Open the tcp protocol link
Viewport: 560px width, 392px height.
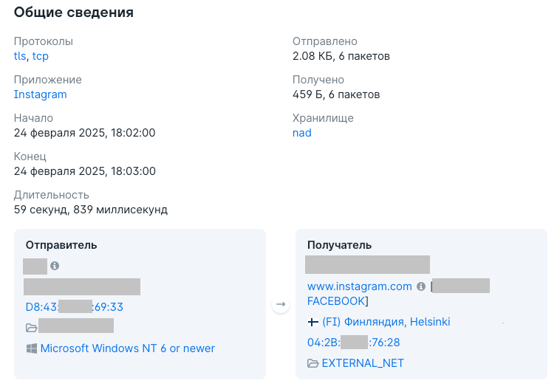(x=41, y=56)
